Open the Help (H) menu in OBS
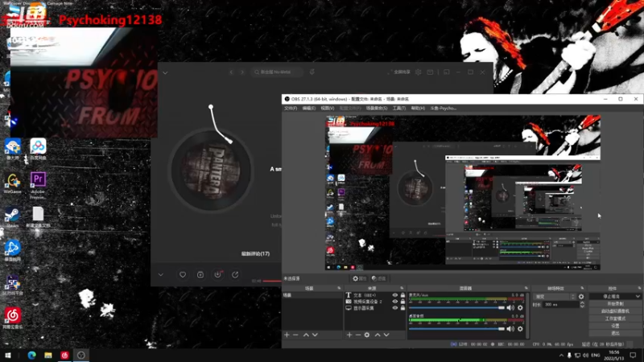Screen dimensions: 644x362 pyautogui.click(x=418, y=109)
